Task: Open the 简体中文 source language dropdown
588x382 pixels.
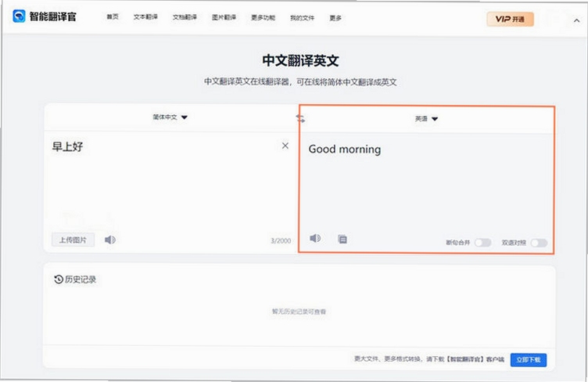Action: (x=170, y=117)
